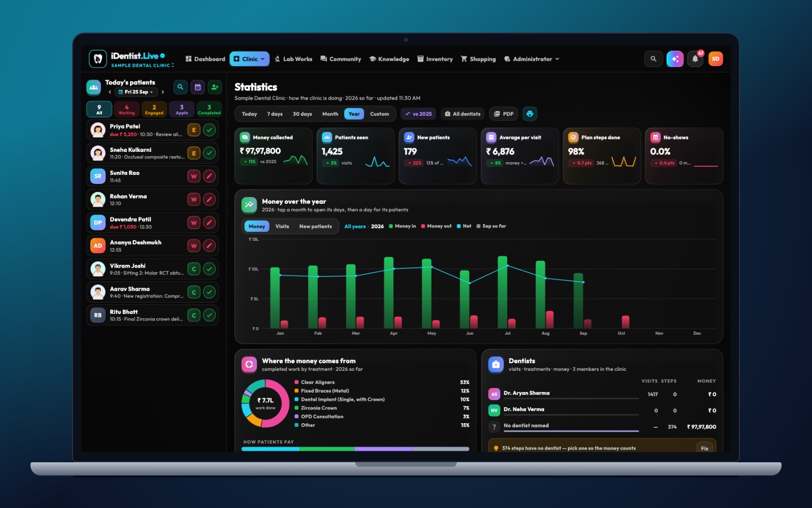This screenshot has width=812, height=508.
Task: Filter the patient list by Waiting
Action: 126,109
